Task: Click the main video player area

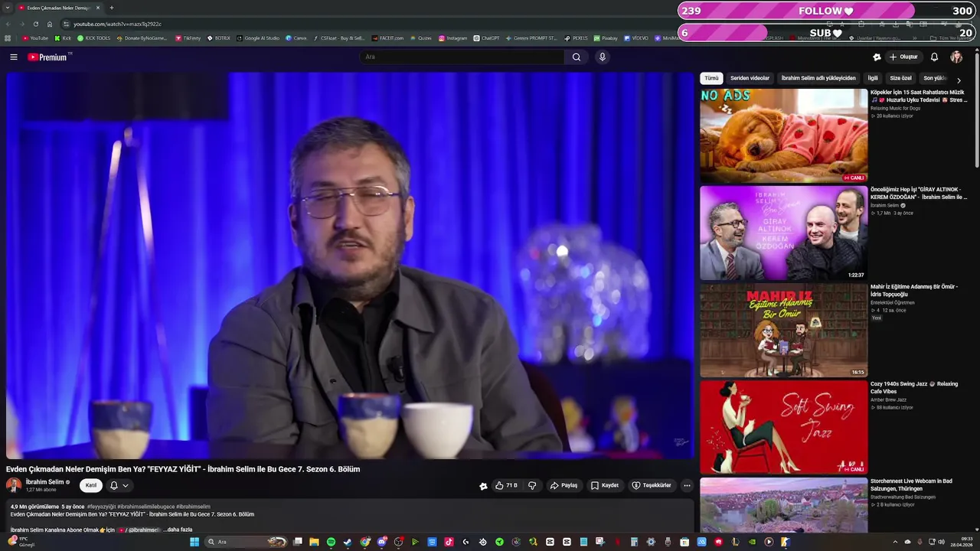Action: pos(349,266)
